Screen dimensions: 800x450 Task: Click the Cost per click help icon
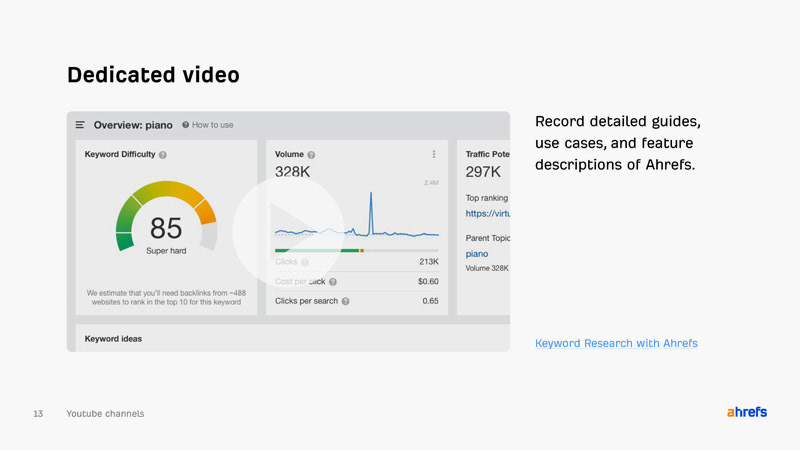[x=333, y=282]
